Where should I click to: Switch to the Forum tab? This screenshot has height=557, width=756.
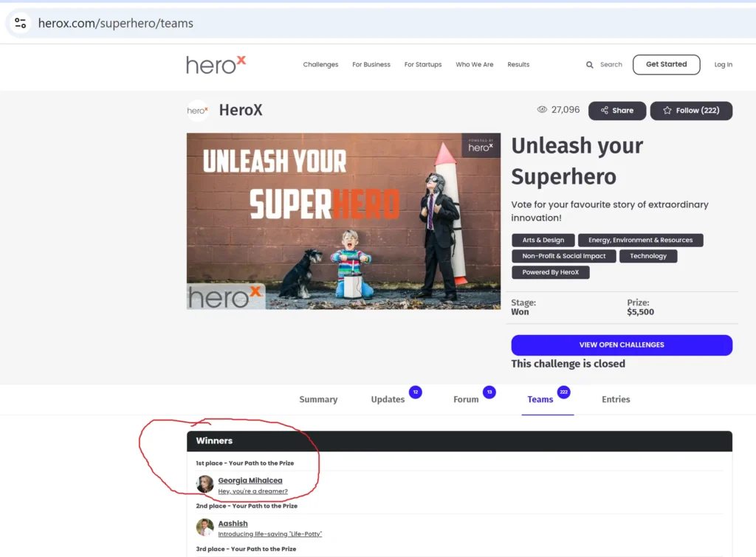coord(466,399)
